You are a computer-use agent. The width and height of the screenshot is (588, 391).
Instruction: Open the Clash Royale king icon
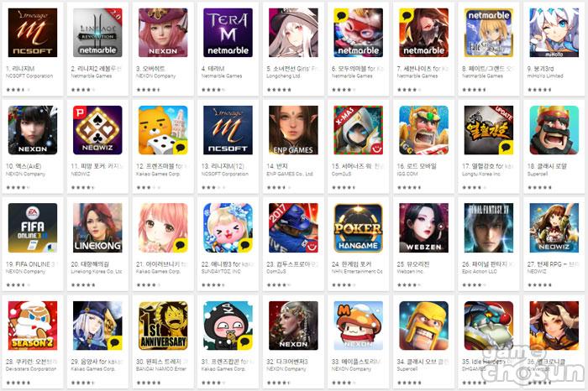(554, 130)
